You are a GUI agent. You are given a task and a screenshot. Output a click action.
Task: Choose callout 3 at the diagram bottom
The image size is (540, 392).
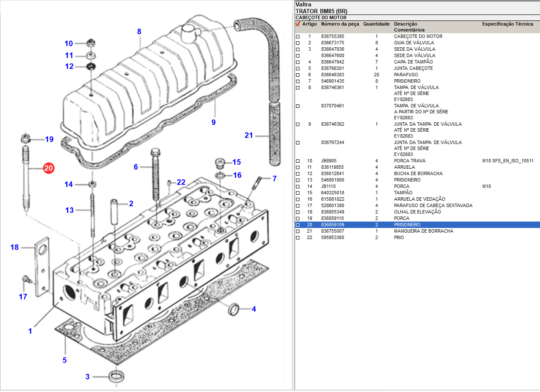(87, 377)
